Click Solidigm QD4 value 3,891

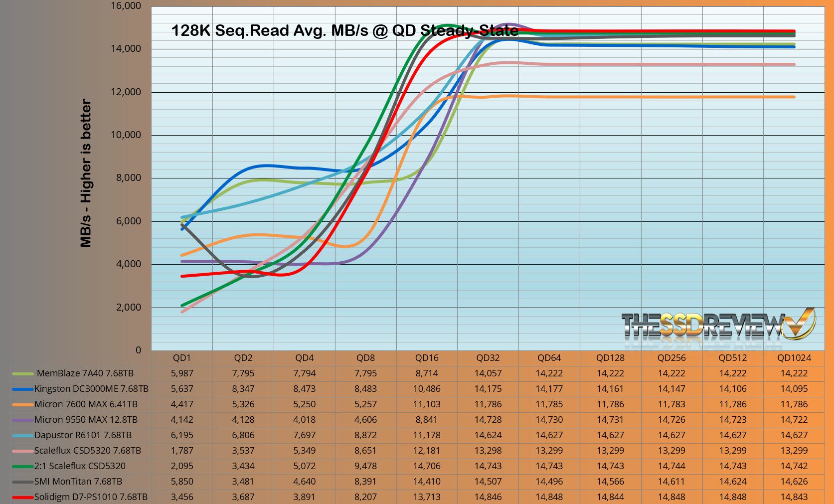(305, 497)
